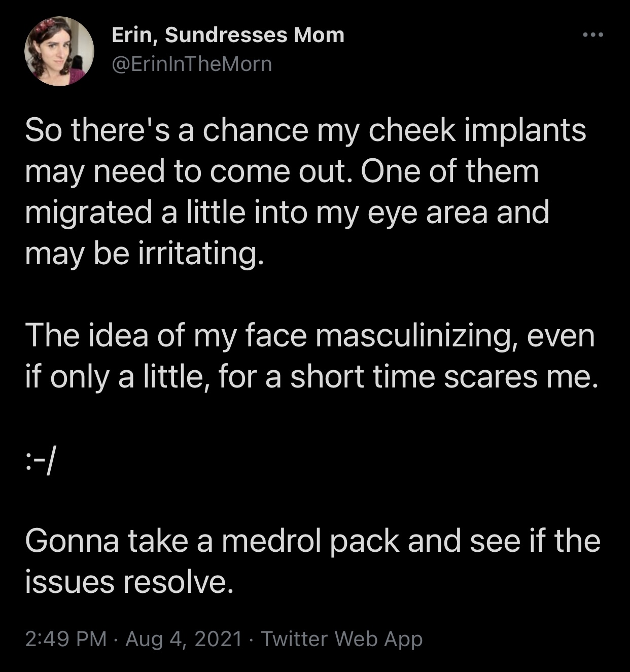Click the tweet line starting "So there's a chance"

(306, 131)
